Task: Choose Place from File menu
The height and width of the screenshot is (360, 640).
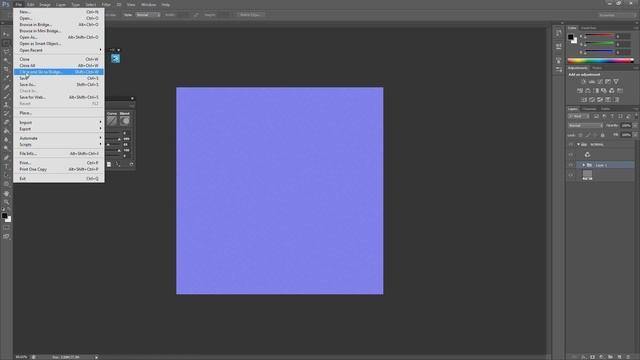Action: tap(59, 113)
